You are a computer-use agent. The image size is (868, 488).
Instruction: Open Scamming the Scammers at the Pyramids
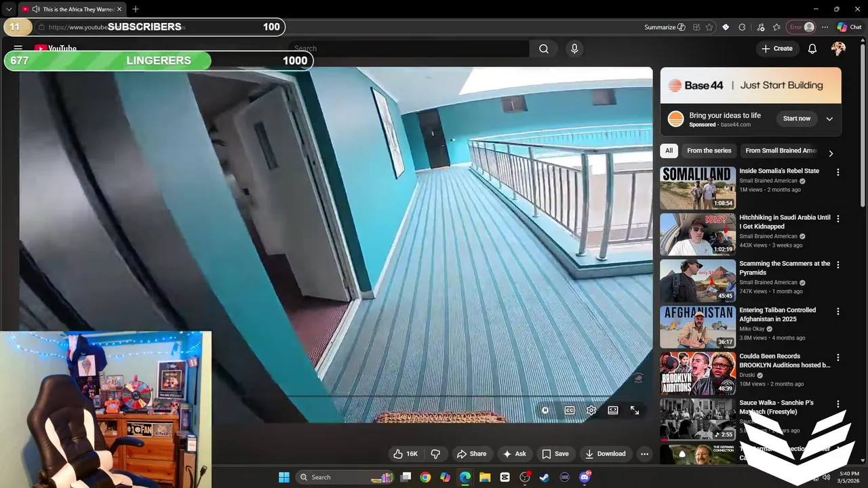click(x=785, y=268)
